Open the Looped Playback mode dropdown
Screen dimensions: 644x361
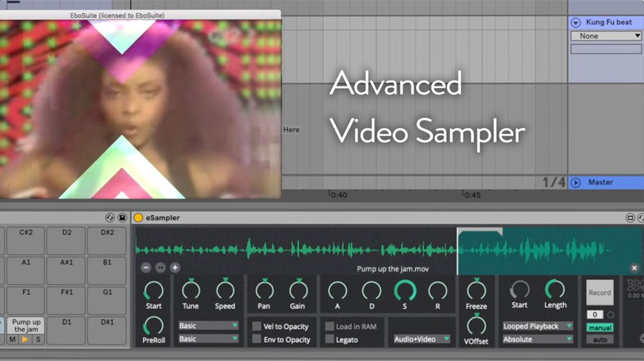click(538, 326)
